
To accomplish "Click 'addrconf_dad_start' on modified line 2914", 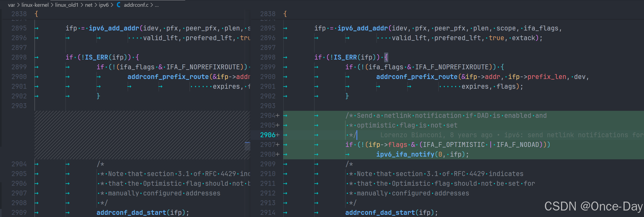I will click(380, 213).
